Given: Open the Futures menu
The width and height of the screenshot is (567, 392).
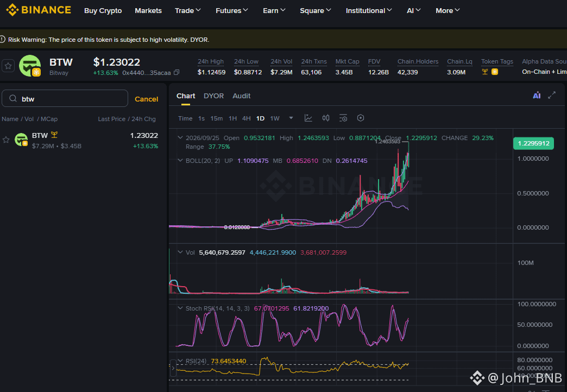Looking at the screenshot, I should [x=232, y=10].
